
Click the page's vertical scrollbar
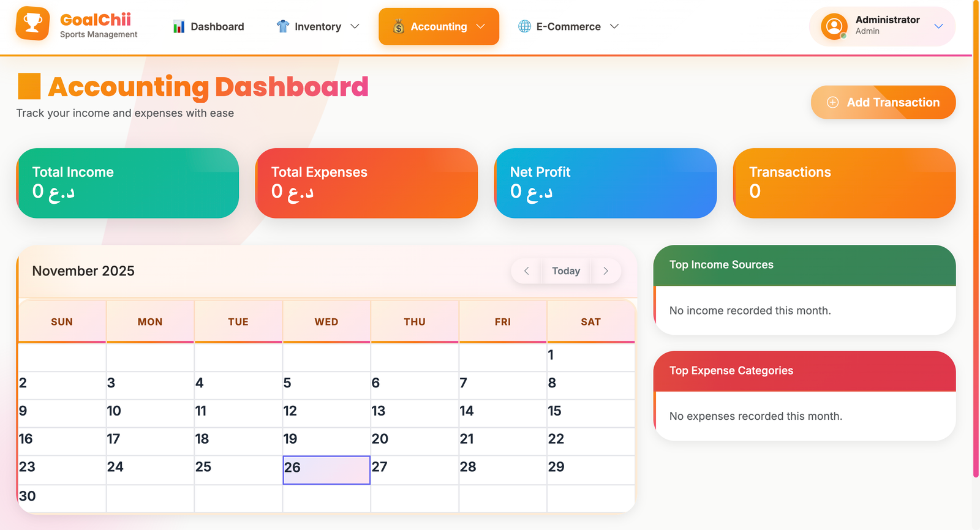click(976, 245)
